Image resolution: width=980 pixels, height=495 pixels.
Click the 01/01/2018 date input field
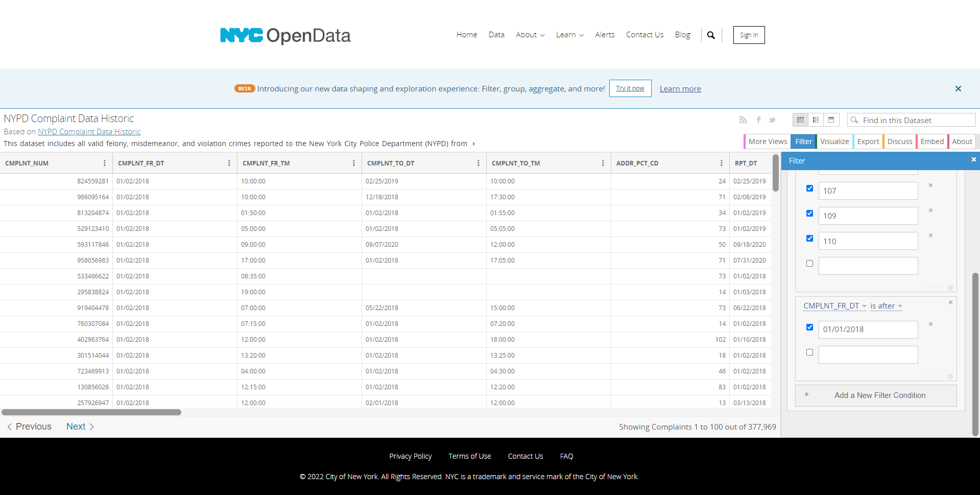tap(868, 329)
